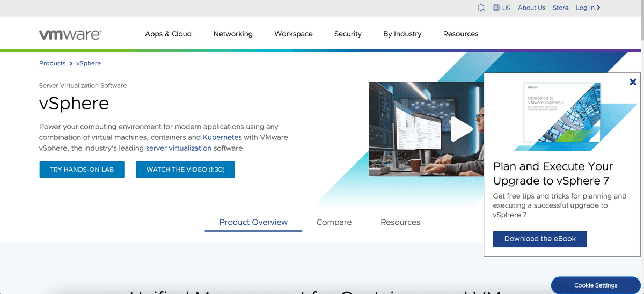Open the Apps & Cloud menu
Screen dimensions: 644x294
point(168,34)
